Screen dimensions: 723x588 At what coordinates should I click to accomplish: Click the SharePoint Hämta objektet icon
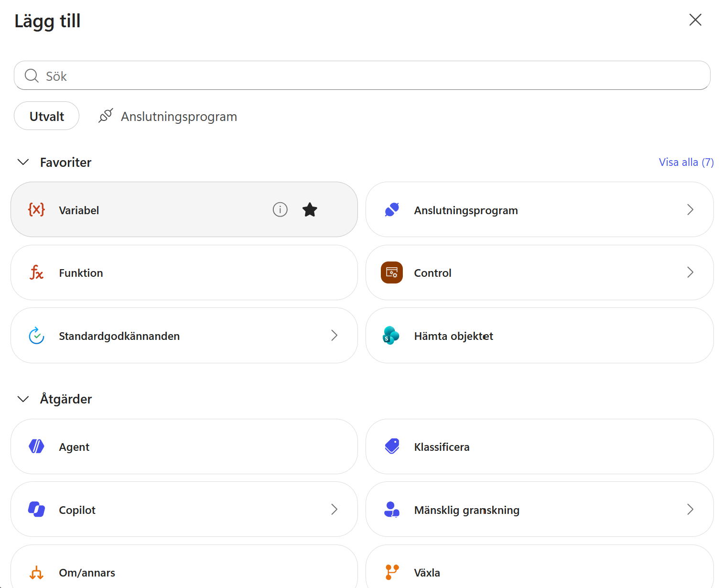click(391, 336)
